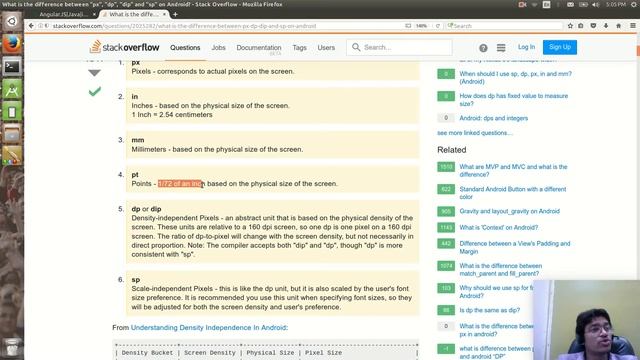Open the trash icon in the dock
The height and width of the screenshot is (360, 640).
(x=12, y=347)
